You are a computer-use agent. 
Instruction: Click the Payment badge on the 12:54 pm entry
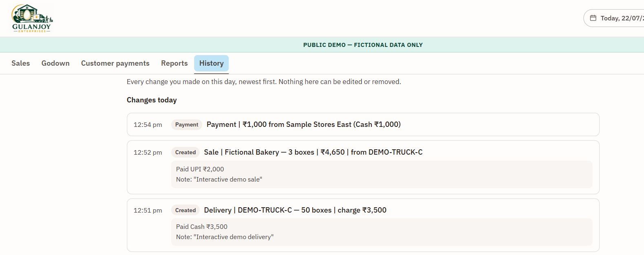point(187,124)
